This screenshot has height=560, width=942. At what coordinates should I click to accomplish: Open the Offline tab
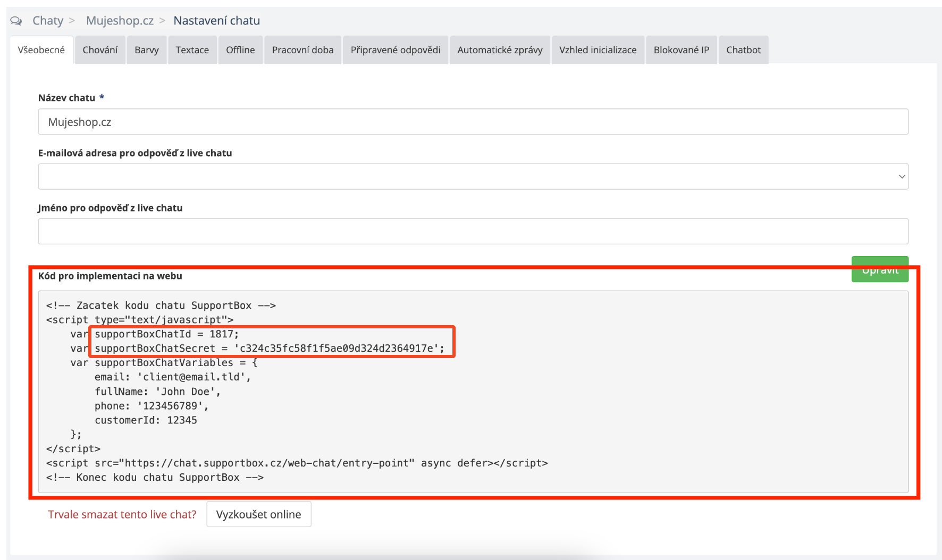[x=240, y=50]
